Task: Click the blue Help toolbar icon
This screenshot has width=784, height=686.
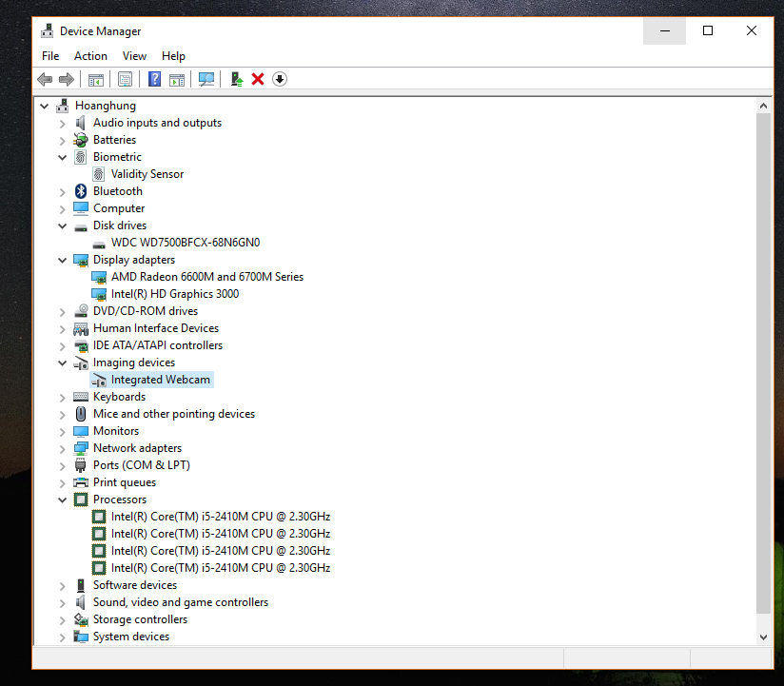Action: (x=154, y=79)
